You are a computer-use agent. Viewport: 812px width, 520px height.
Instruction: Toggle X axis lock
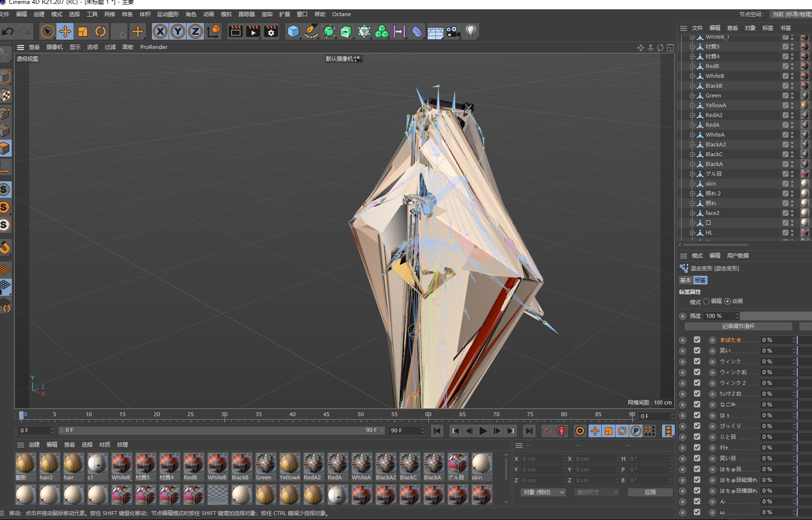[160, 32]
